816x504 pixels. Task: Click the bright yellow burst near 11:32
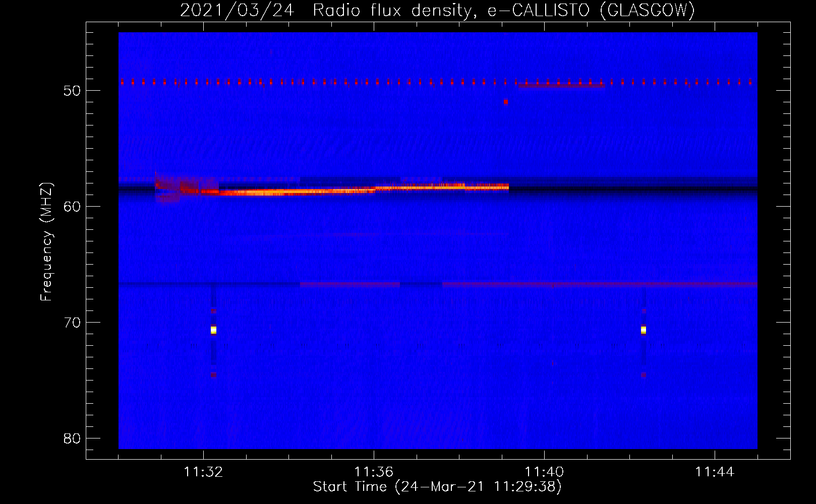pyautogui.click(x=213, y=330)
